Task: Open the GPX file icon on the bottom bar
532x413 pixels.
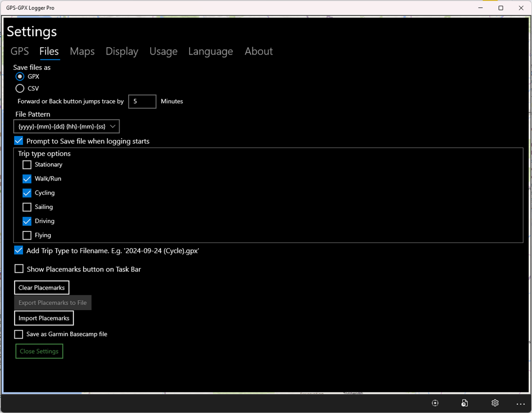Action: (465, 403)
